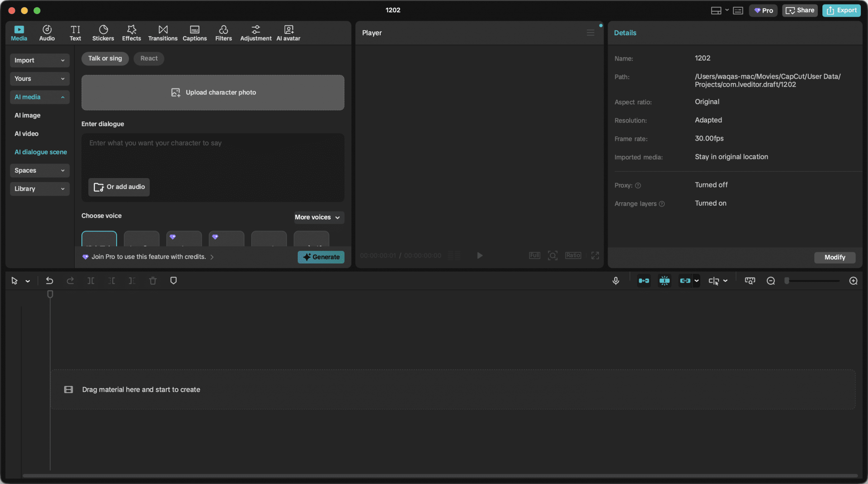Viewport: 868px width, 484px height.
Task: Open the Transitions panel
Action: pos(163,33)
